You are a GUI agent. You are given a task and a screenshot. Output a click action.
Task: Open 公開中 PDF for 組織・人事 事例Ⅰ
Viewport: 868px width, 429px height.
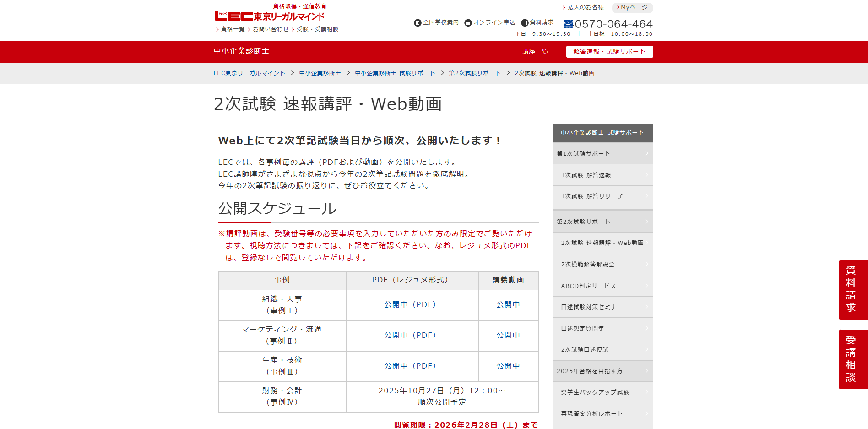click(x=410, y=305)
